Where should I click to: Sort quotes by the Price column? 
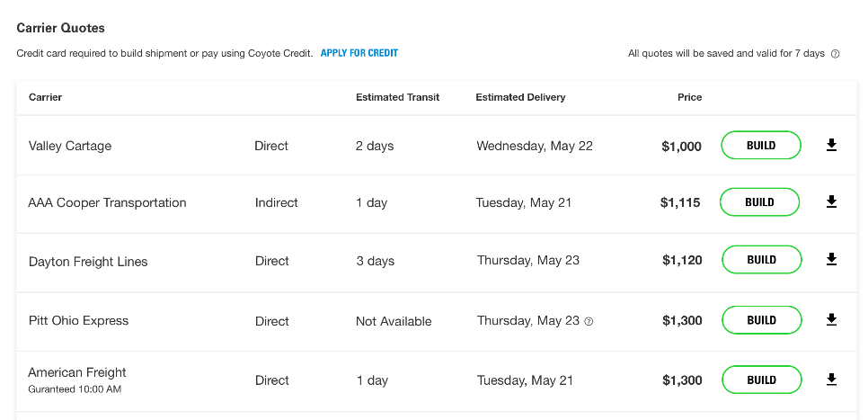coord(689,97)
